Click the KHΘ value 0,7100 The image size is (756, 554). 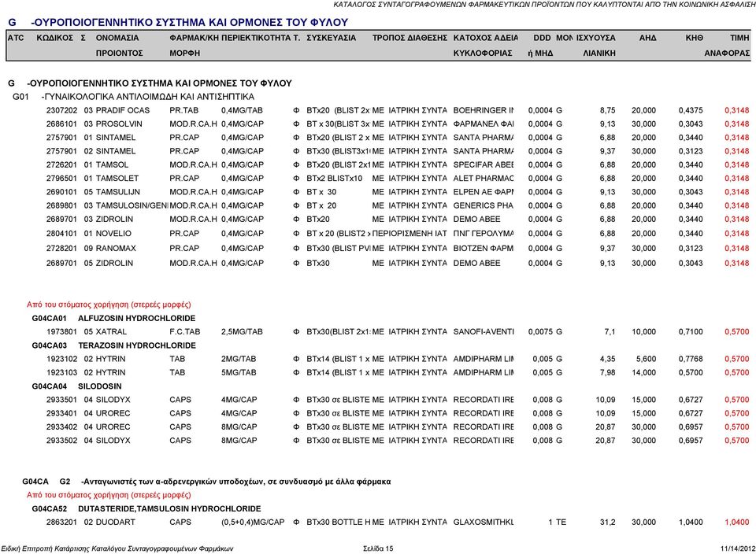691,332
